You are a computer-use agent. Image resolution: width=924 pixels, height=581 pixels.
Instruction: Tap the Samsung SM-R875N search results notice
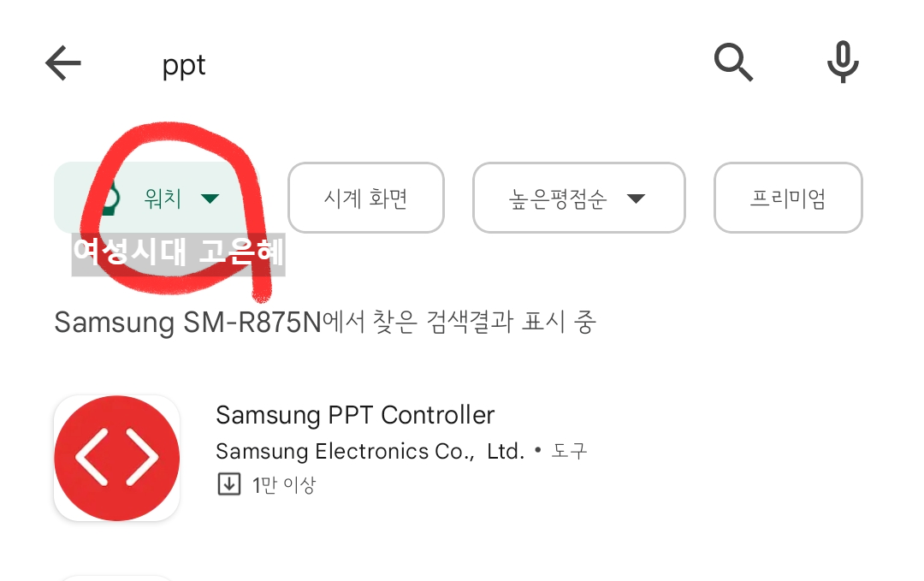tap(325, 323)
